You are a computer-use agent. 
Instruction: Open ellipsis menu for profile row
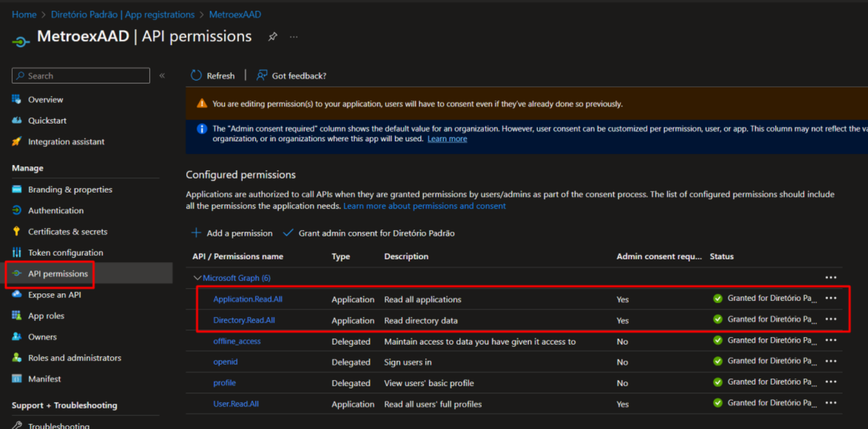coord(831,382)
